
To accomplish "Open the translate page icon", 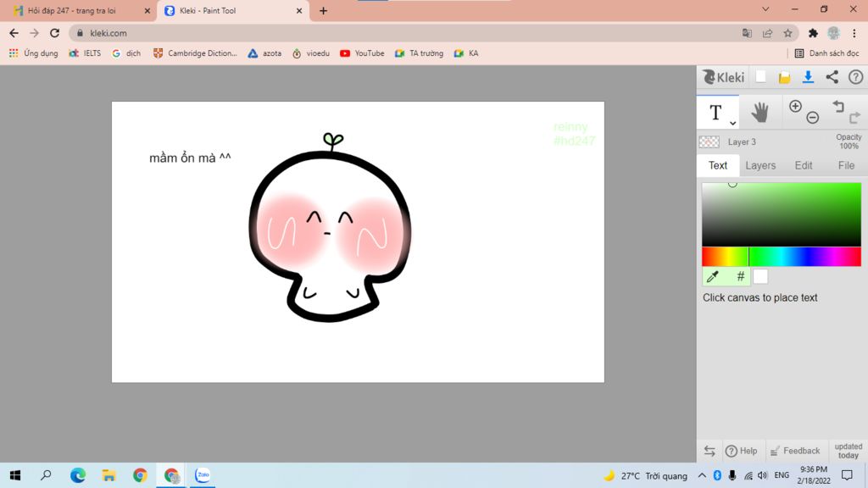I will (747, 33).
